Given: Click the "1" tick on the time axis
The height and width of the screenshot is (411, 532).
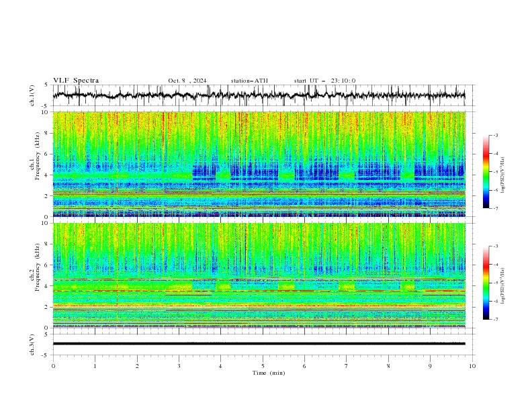Looking at the screenshot, I should point(95,366).
